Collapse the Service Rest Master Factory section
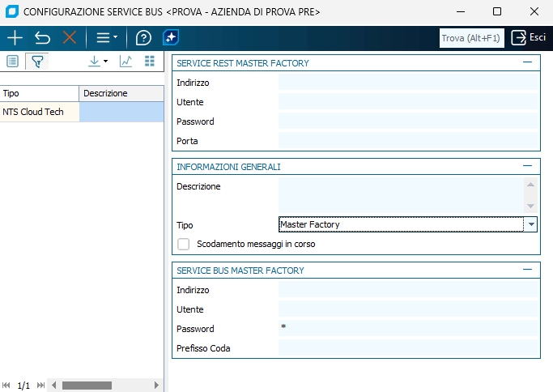This screenshot has height=392, width=553. coord(528,62)
